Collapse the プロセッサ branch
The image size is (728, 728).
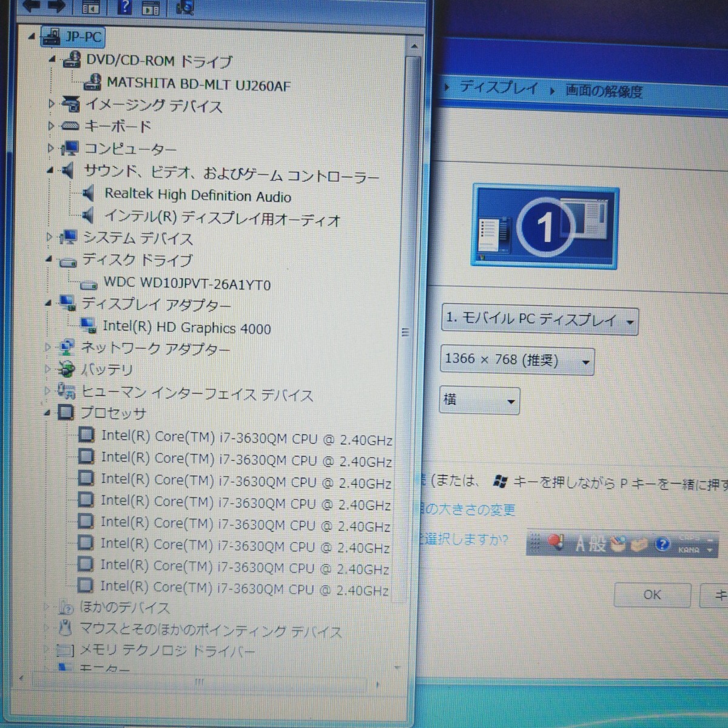click(x=47, y=413)
